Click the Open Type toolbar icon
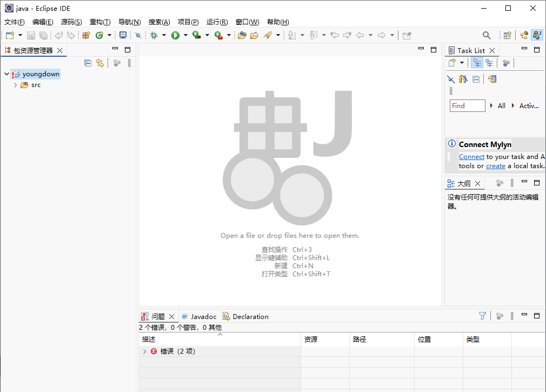Screen dimensions: 546x392 coord(242,35)
